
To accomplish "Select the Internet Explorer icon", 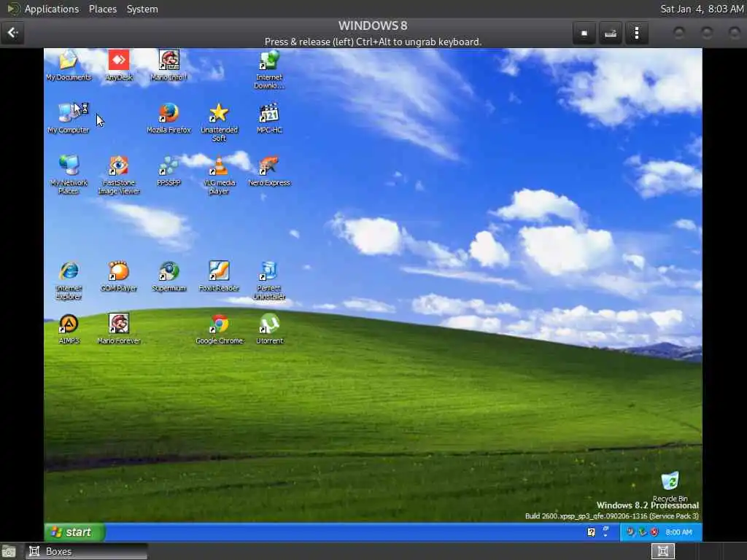I will [x=69, y=281].
